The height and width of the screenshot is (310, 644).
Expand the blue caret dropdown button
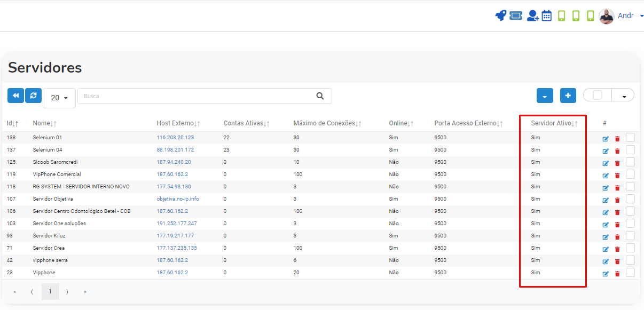(545, 96)
